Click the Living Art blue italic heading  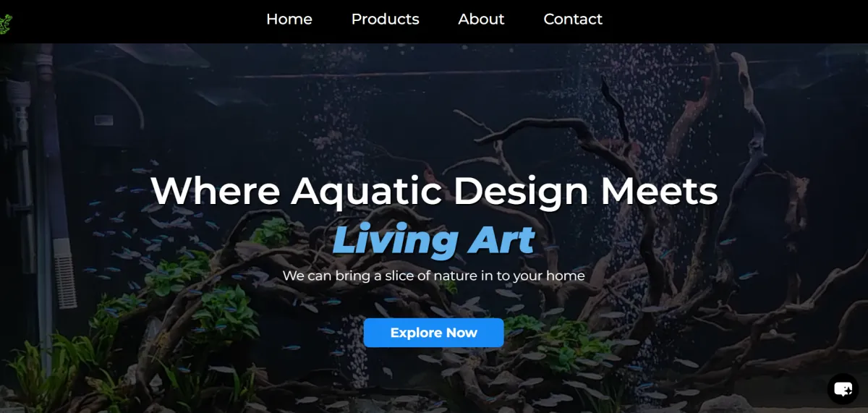(x=433, y=240)
